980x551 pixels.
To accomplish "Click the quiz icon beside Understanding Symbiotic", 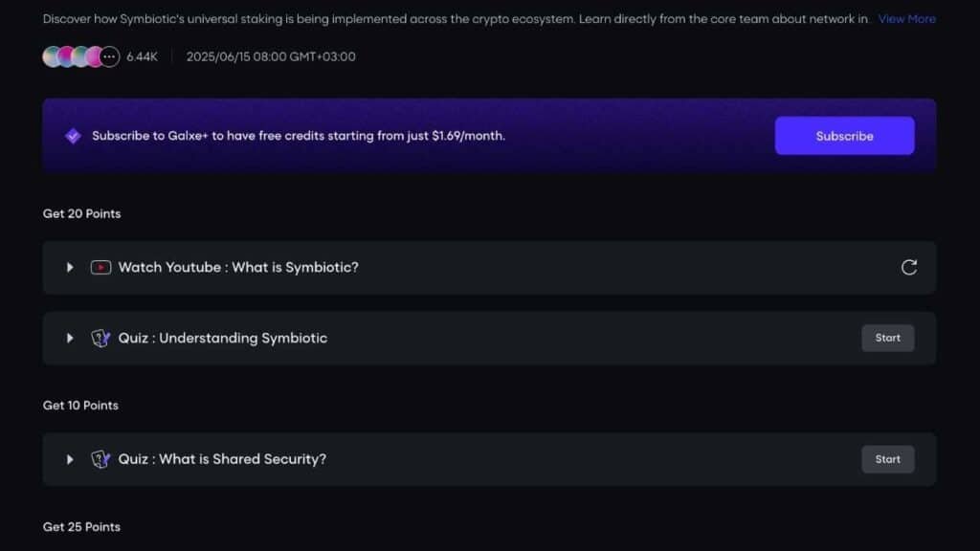I will [101, 338].
